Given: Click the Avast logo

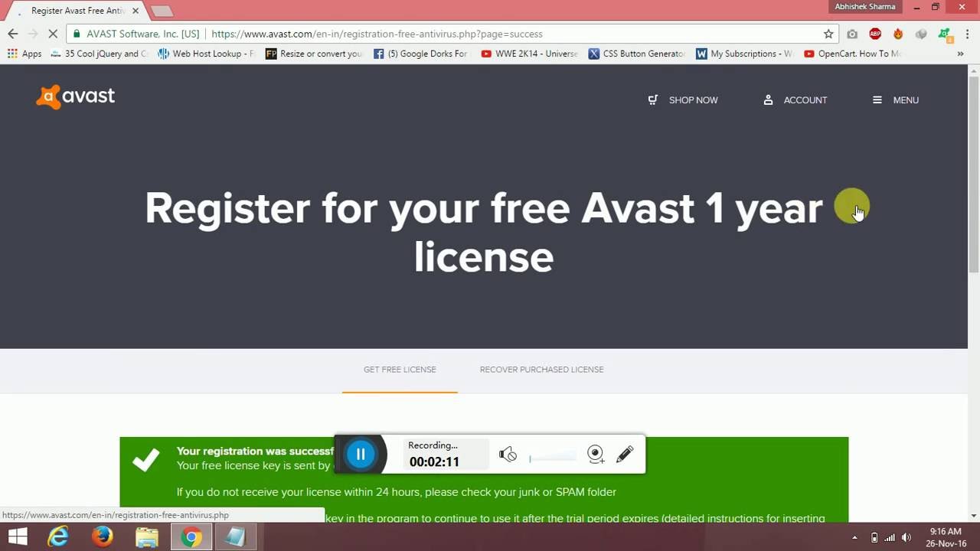Looking at the screenshot, I should 75,96.
